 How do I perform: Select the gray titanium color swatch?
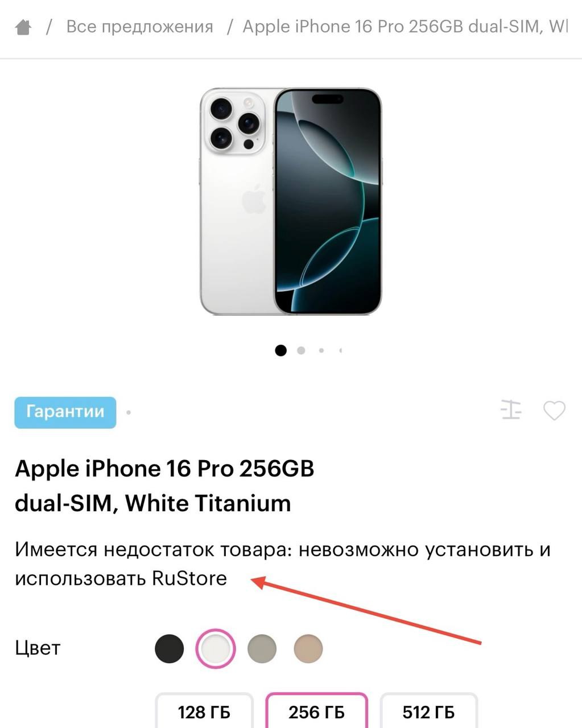262,648
